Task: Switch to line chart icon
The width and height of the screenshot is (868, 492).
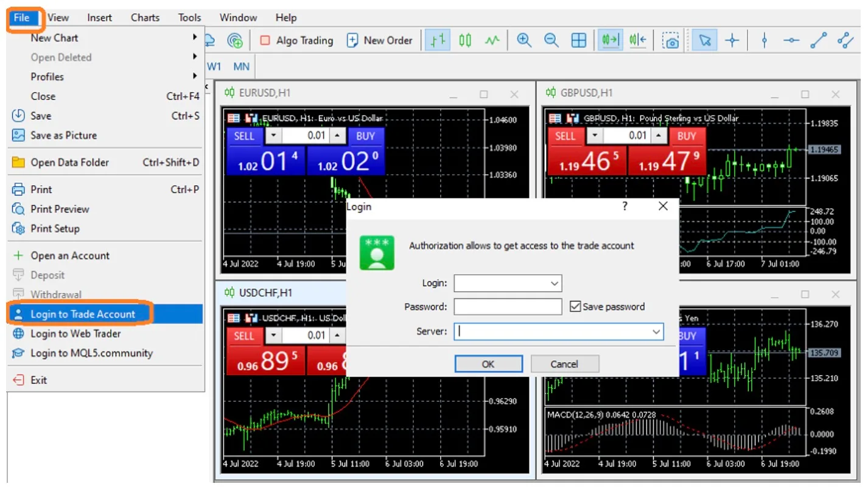Action: pyautogui.click(x=492, y=41)
